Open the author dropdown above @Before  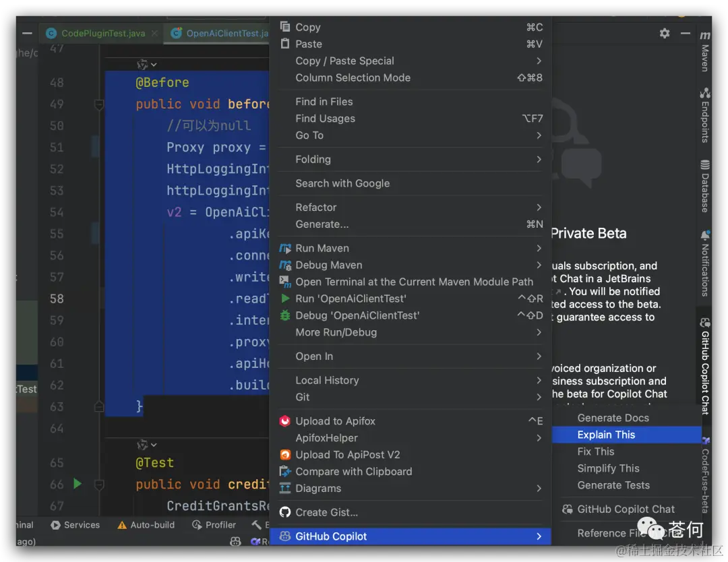pos(147,64)
